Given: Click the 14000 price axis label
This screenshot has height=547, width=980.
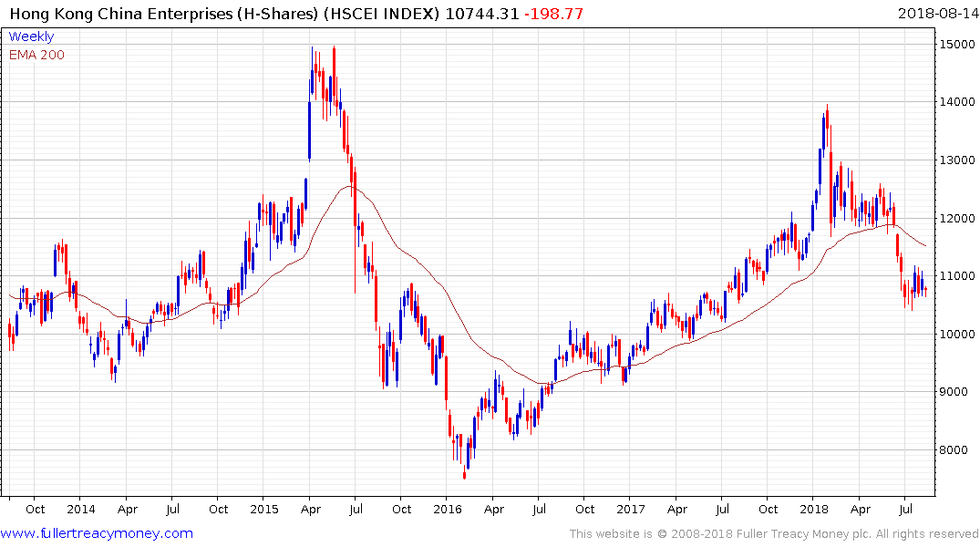Looking at the screenshot, I should pyautogui.click(x=955, y=102).
